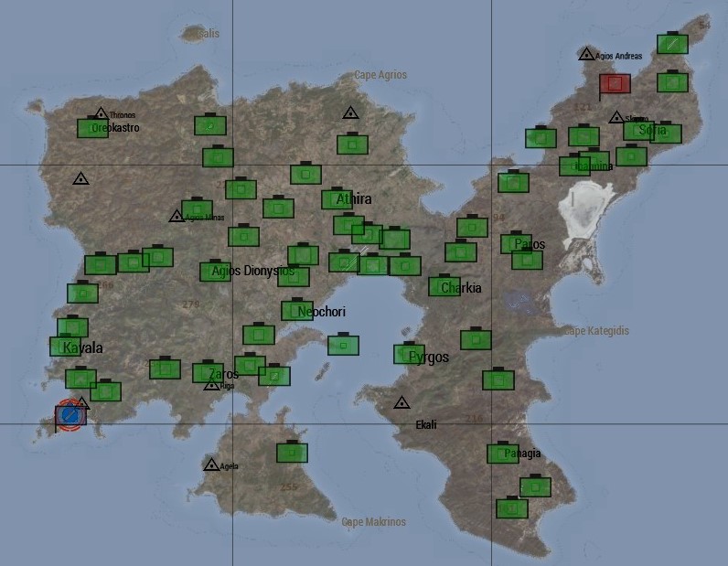Click the Agios Andreas peak triangle

tap(586, 54)
